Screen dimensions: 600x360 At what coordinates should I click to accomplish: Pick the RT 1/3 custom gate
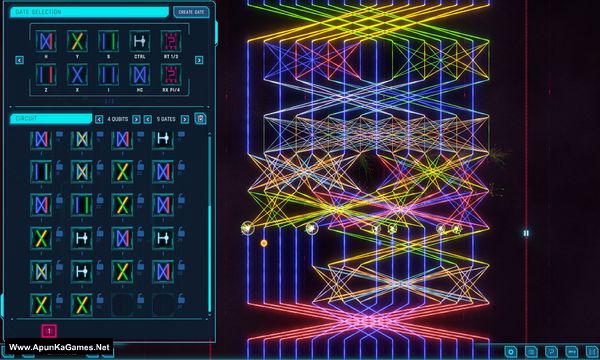(171, 41)
